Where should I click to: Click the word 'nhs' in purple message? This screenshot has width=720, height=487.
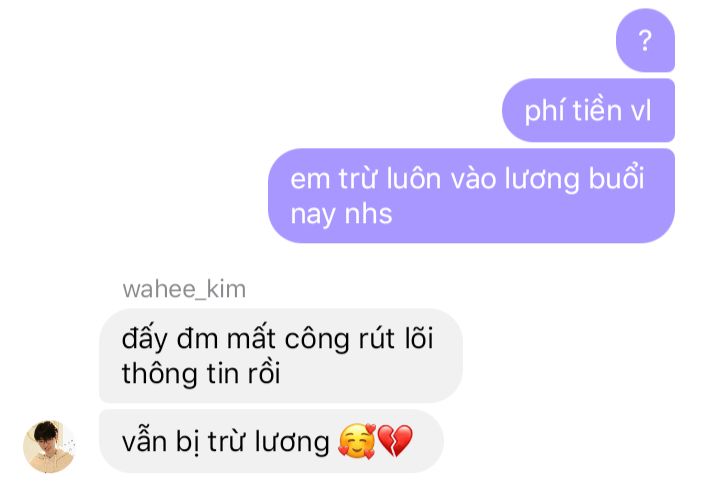coord(369,214)
